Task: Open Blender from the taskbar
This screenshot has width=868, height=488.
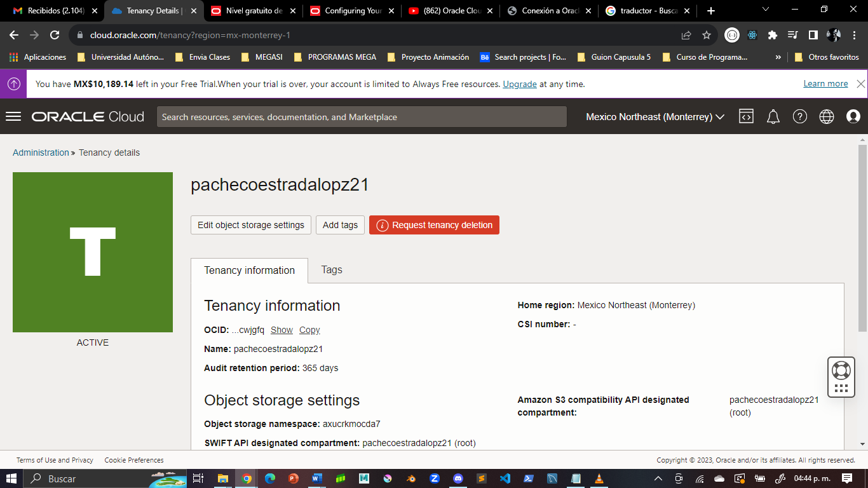Action: [x=411, y=478]
